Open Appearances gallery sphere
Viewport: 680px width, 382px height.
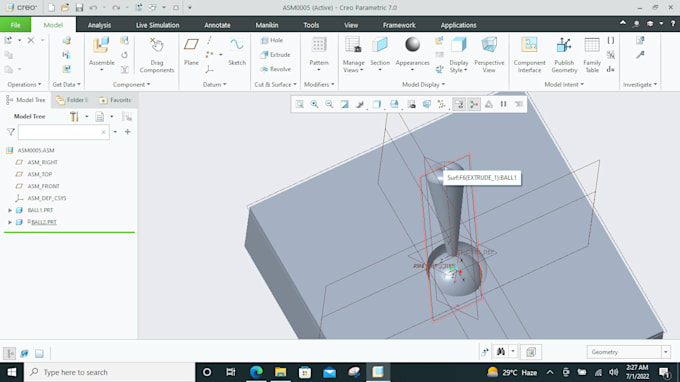click(412, 45)
